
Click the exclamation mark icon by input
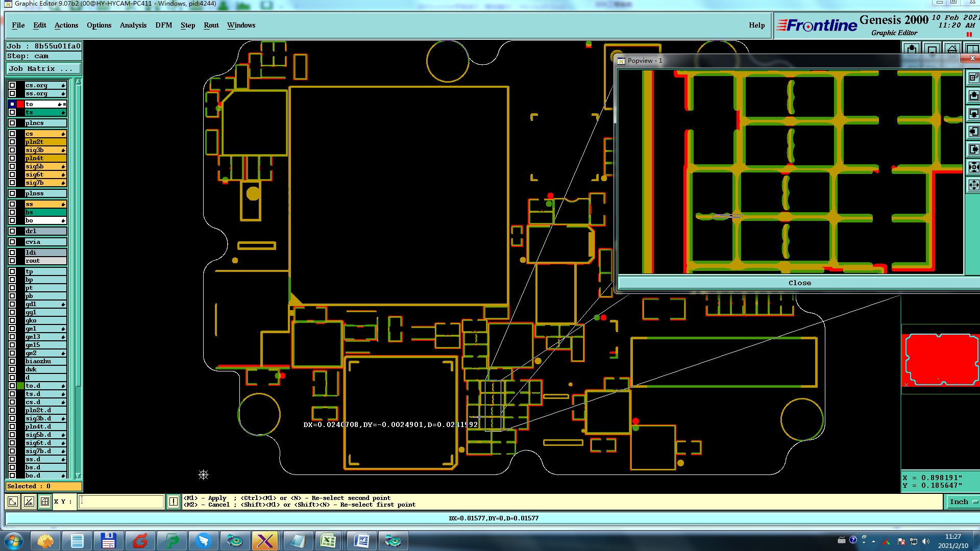(174, 502)
